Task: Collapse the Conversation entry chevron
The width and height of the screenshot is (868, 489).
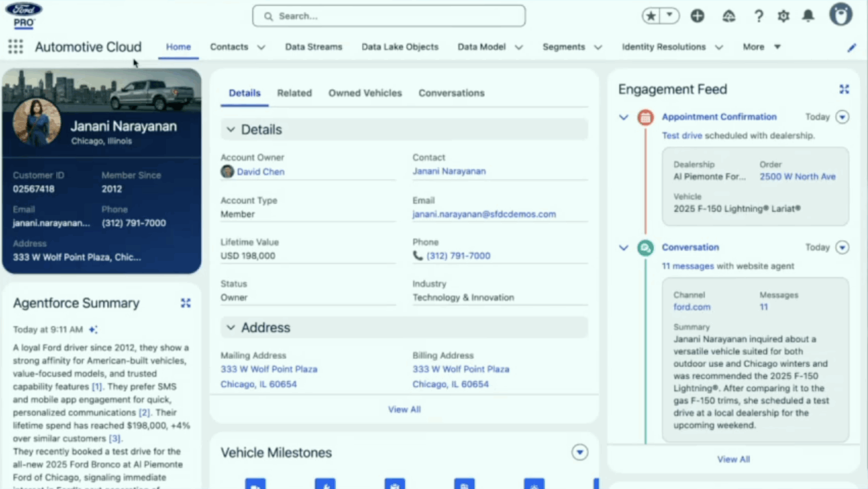Action: (x=623, y=248)
